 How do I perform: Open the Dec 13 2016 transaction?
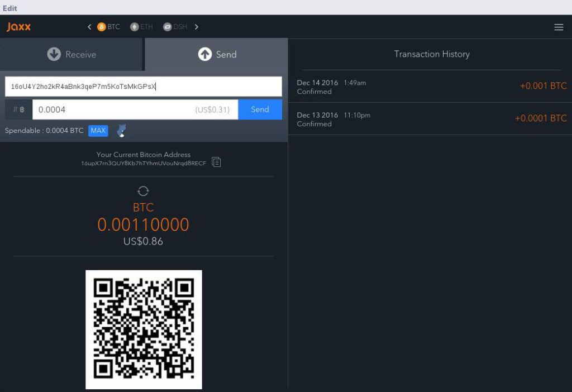pos(430,119)
